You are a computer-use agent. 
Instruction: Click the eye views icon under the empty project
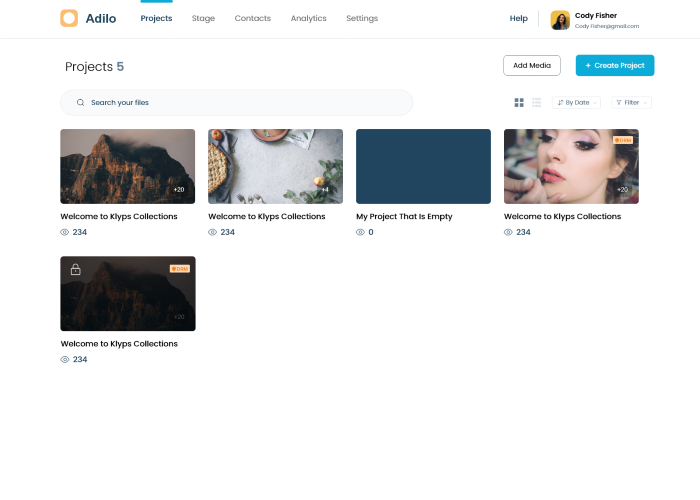360,232
